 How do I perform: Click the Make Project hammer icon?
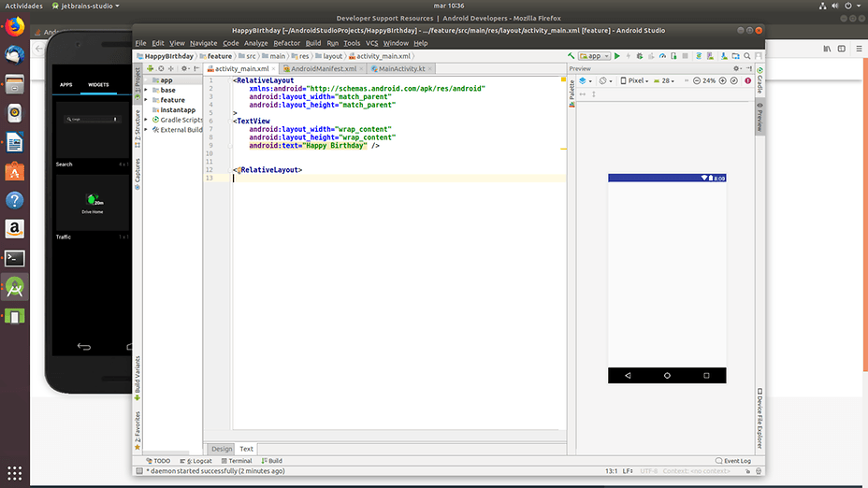571,56
